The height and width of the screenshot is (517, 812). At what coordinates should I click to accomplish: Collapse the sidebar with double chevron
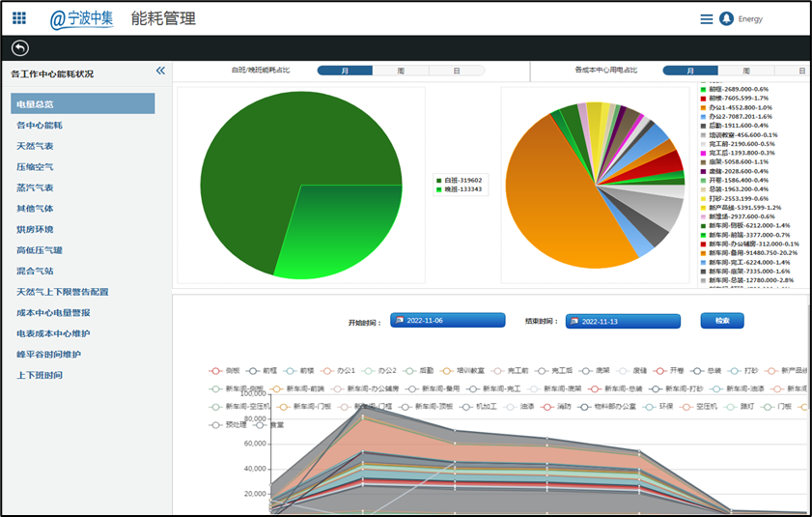(160, 71)
